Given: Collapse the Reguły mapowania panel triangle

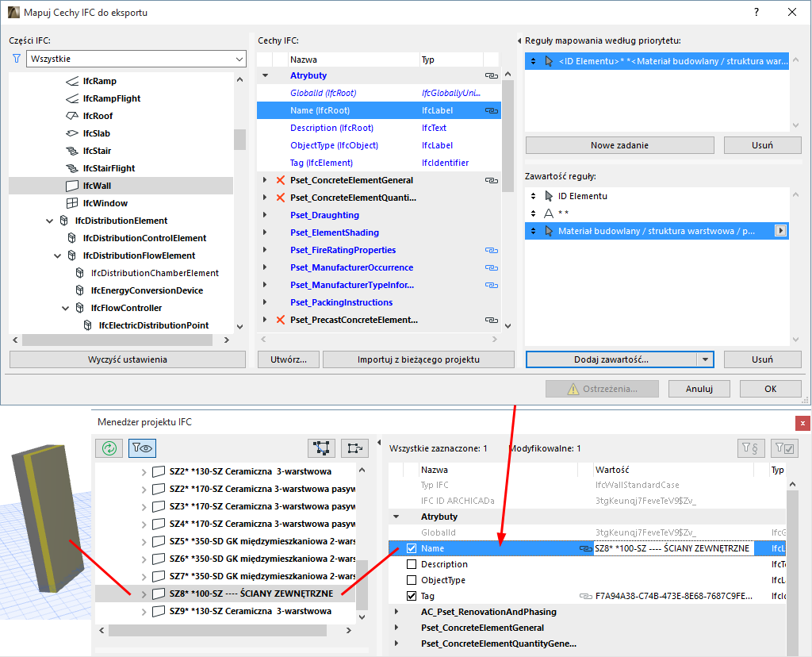Looking at the screenshot, I should [x=519, y=41].
